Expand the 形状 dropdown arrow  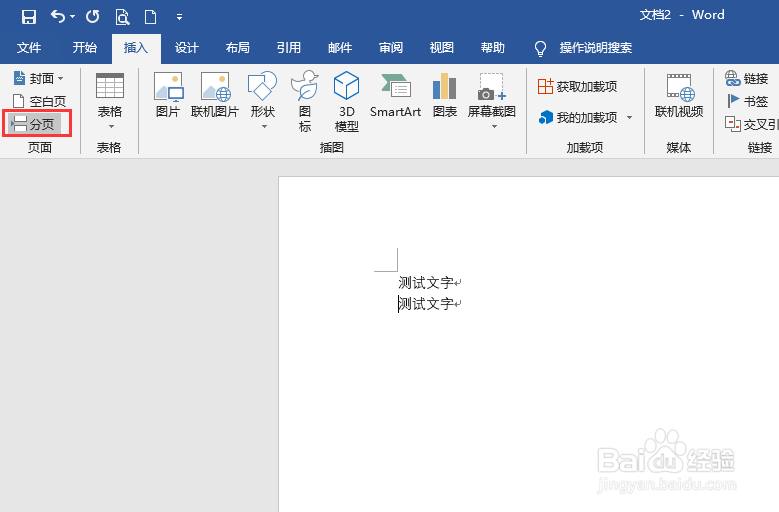[x=264, y=127]
